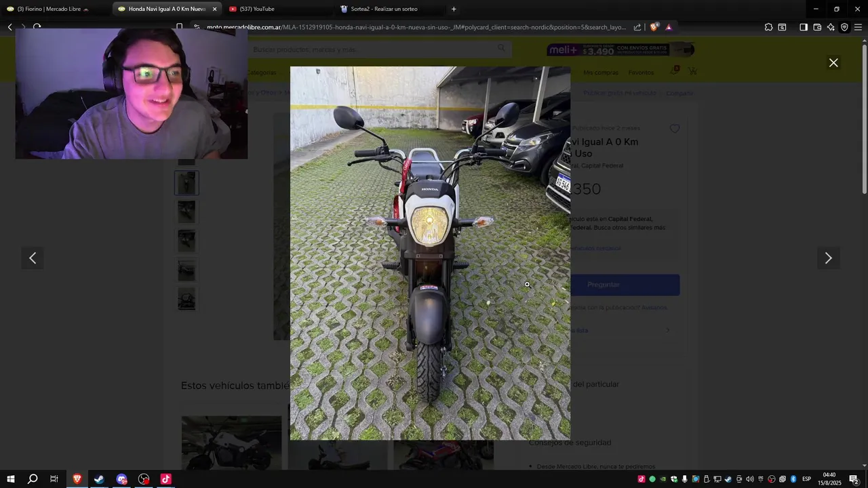Open TikTok app from the taskbar
The height and width of the screenshot is (488, 868).
[165, 479]
